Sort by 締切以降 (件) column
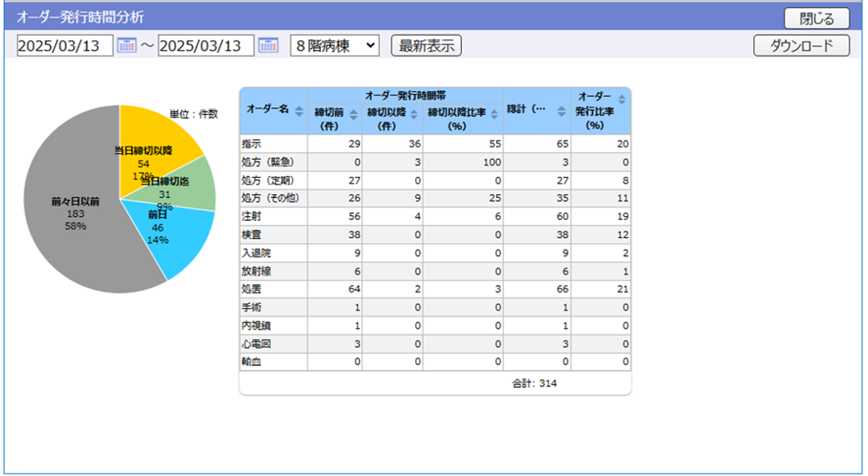This screenshot has width=868, height=476. coord(414,116)
